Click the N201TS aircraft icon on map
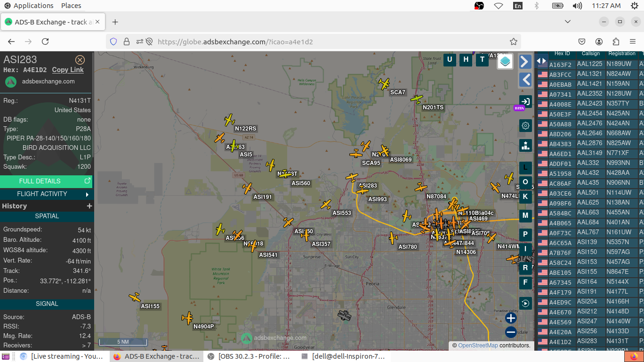Screen dimensions: 644x362 pyautogui.click(x=417, y=99)
